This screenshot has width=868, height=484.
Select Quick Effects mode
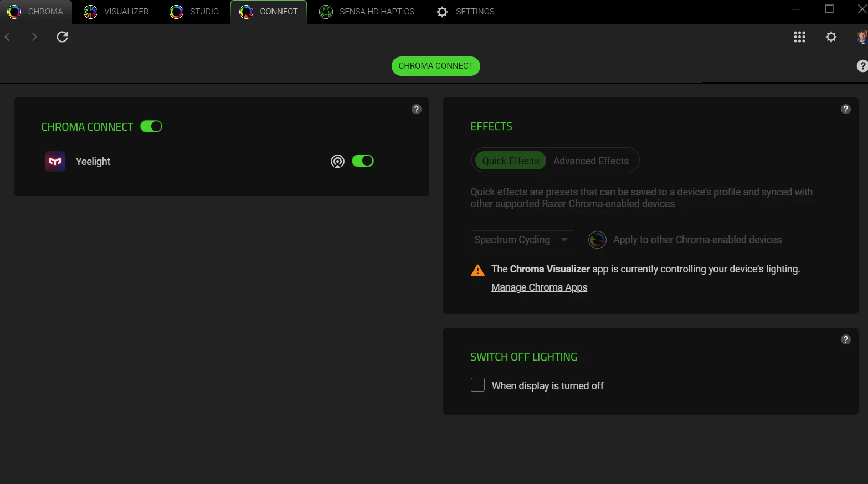click(511, 161)
